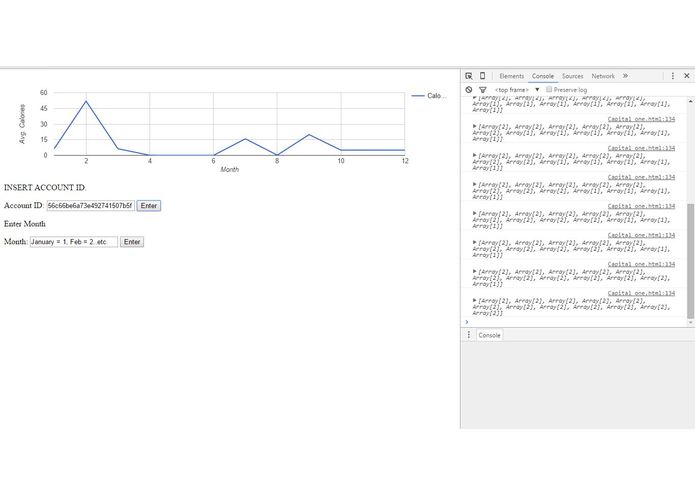Image resolution: width=695 pixels, height=494 pixels.
Task: Toggle device mode in DevTools
Action: point(482,76)
